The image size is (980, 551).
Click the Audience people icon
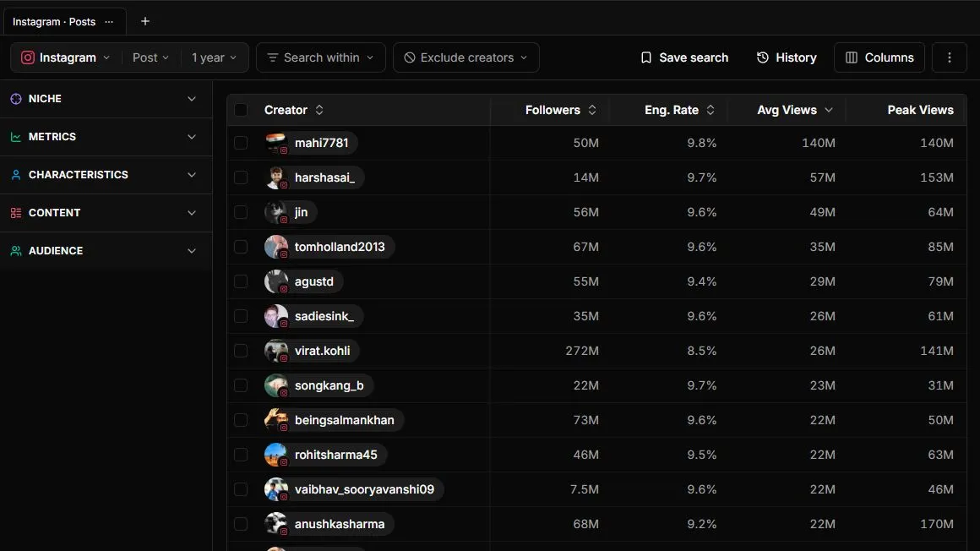click(x=16, y=251)
